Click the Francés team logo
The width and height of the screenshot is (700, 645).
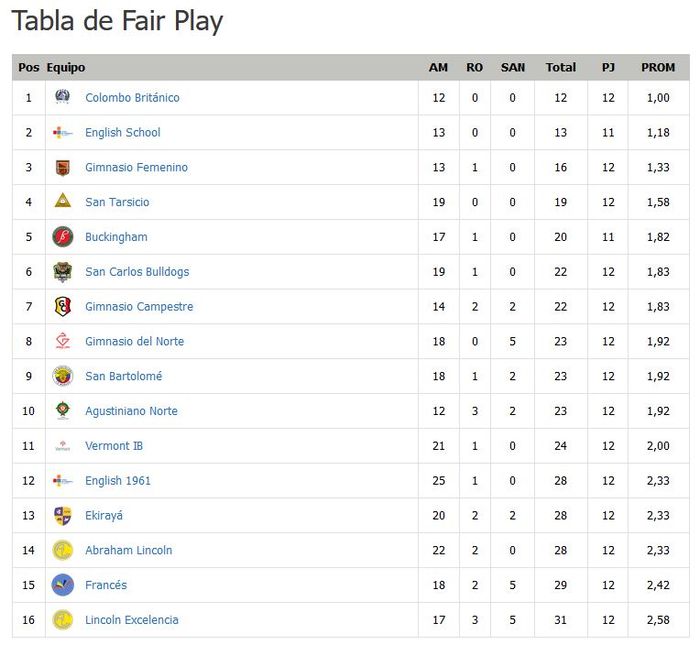63,585
